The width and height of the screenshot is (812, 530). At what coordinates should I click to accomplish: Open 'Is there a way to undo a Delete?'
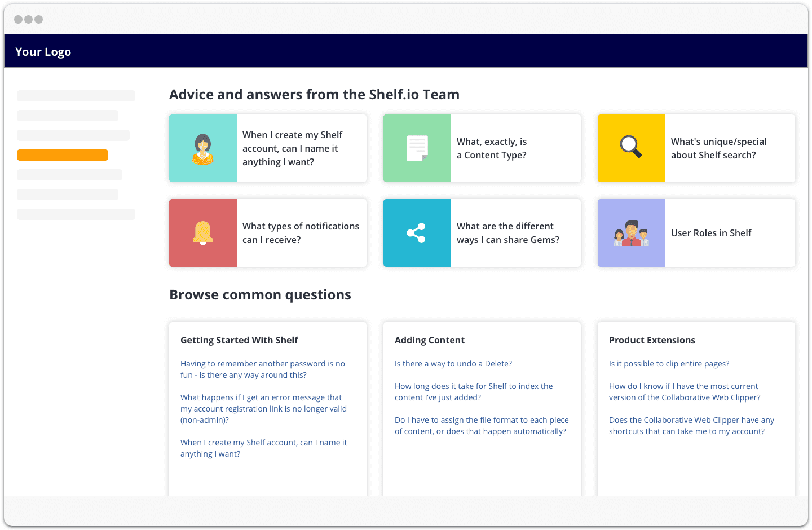(453, 364)
